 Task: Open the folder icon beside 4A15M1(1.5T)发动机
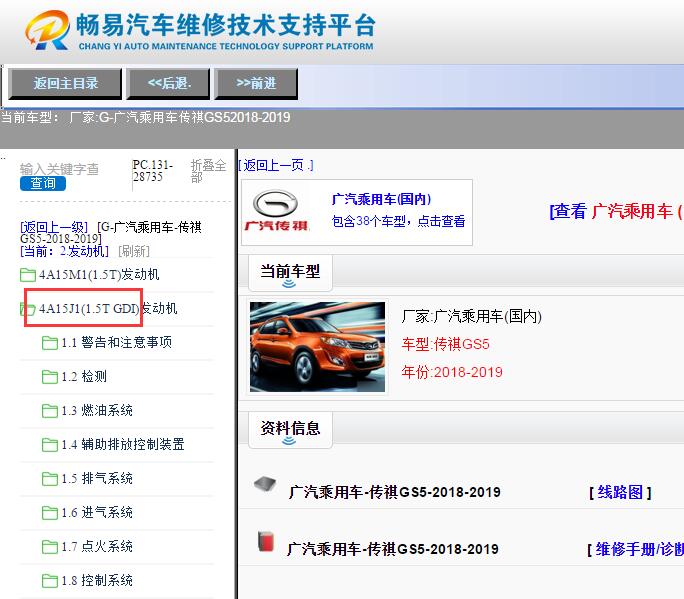click(28, 275)
